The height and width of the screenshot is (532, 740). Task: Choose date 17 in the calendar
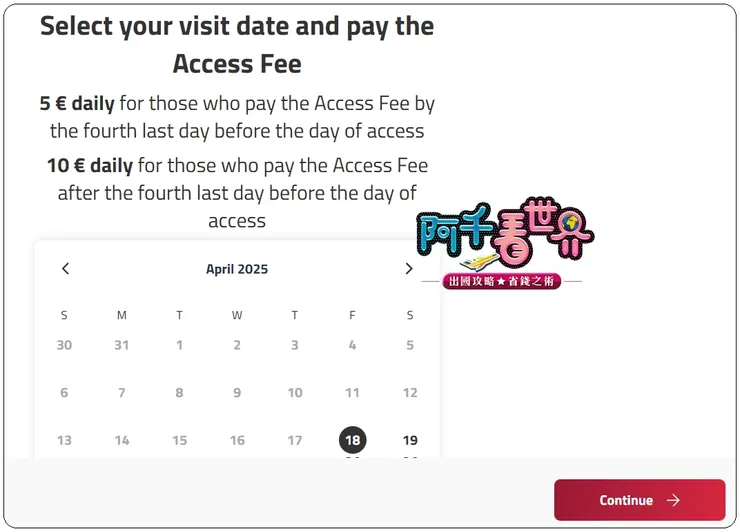tap(295, 440)
